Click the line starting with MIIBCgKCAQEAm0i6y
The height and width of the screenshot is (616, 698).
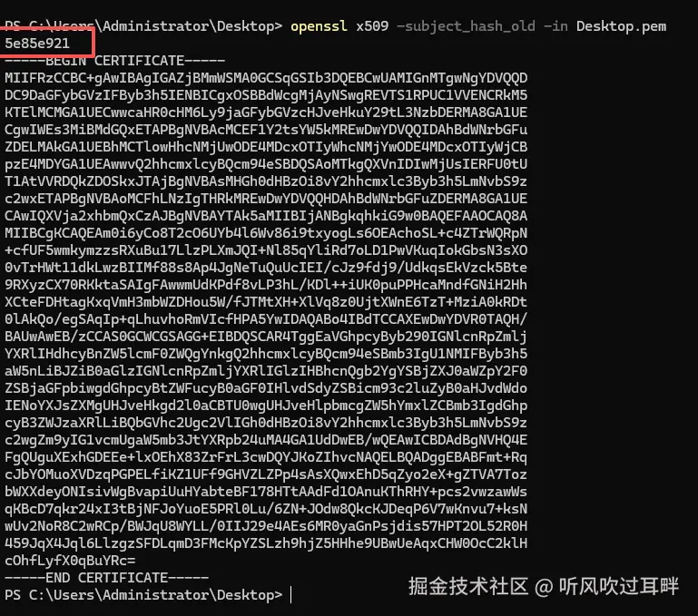(266, 233)
